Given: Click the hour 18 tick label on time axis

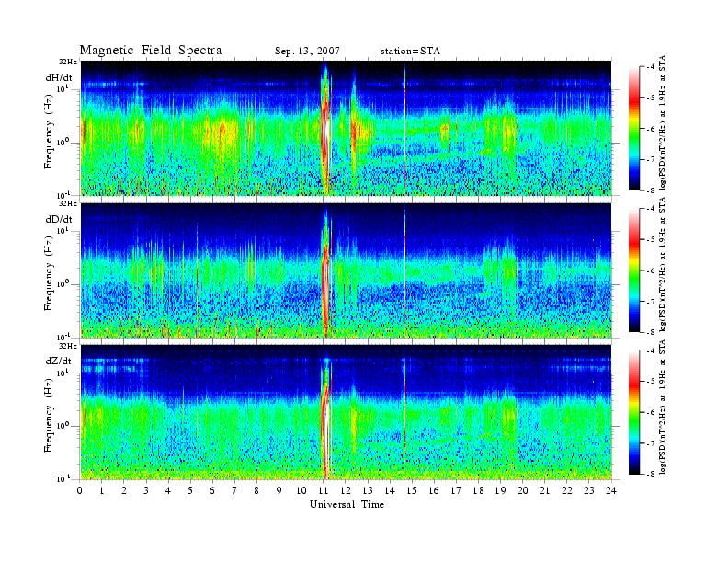Looking at the screenshot, I should (478, 490).
